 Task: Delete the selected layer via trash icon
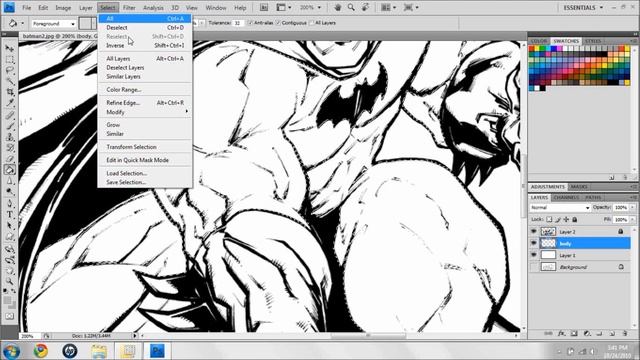624,333
